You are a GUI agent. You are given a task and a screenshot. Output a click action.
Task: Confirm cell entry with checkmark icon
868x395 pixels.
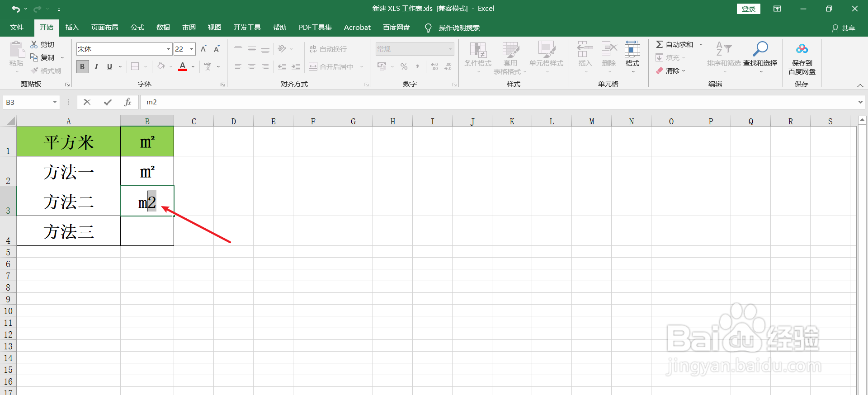(x=108, y=102)
